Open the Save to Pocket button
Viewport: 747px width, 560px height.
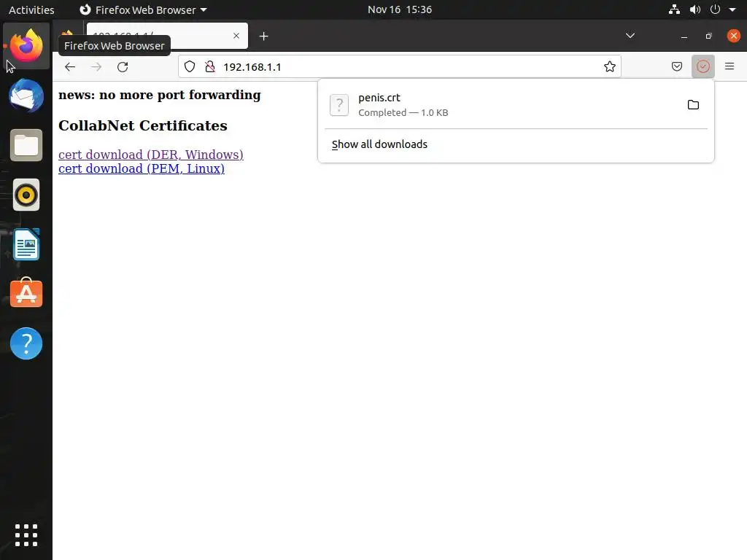tap(676, 66)
